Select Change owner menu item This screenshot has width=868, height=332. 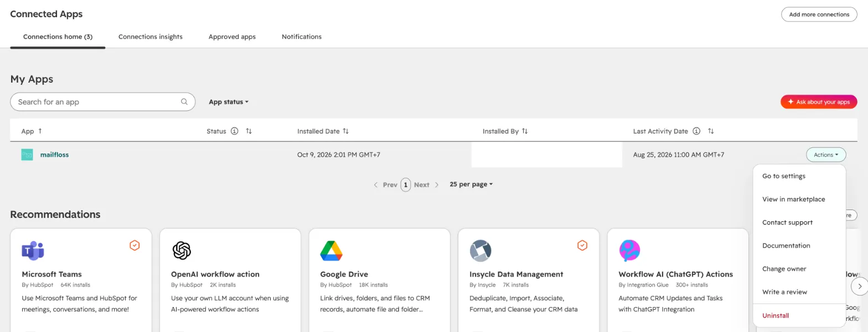coord(799,269)
